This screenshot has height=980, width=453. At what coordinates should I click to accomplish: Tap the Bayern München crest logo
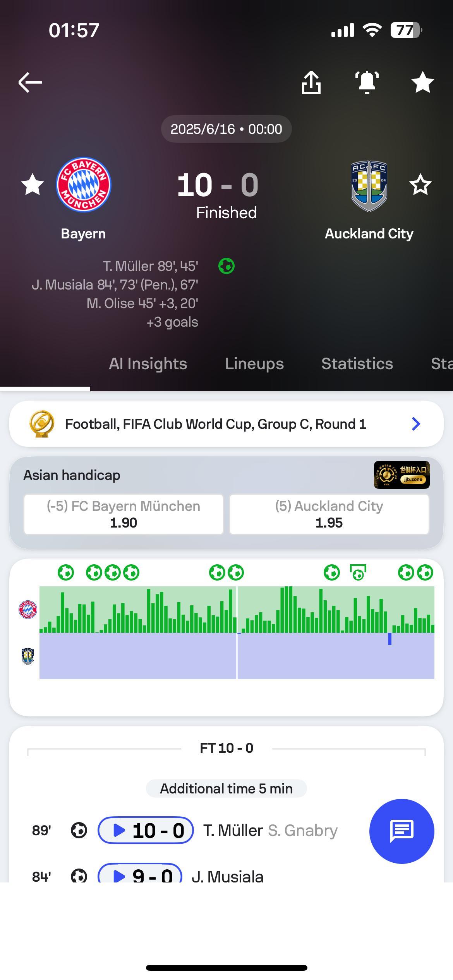click(84, 185)
